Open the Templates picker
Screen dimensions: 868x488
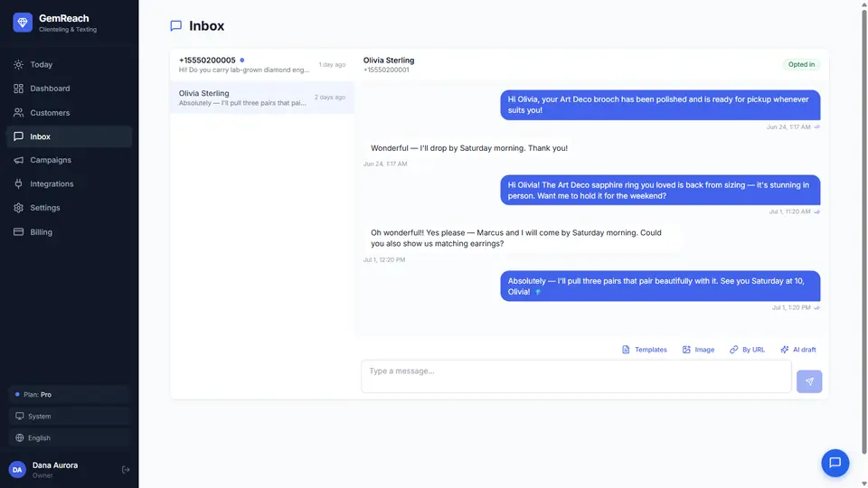click(645, 350)
